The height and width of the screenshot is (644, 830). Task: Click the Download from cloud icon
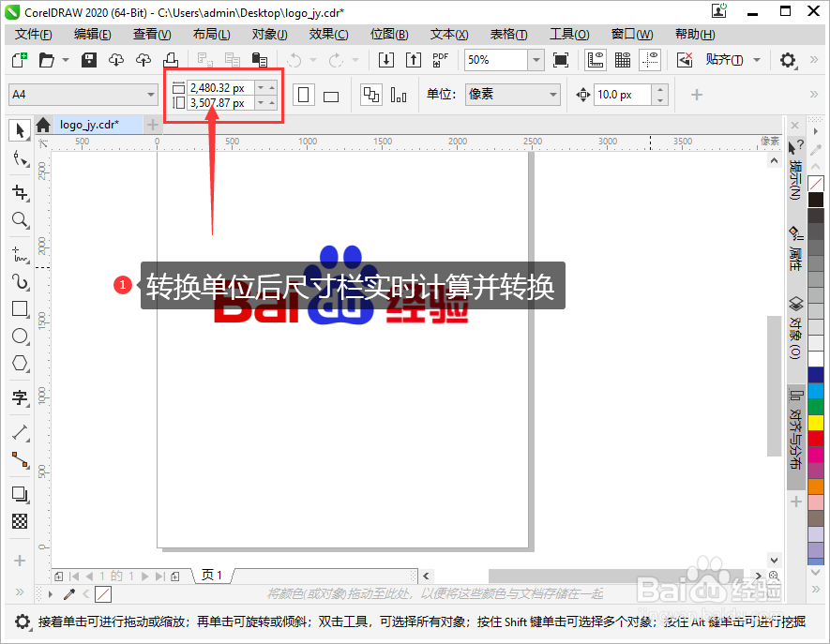(x=116, y=60)
